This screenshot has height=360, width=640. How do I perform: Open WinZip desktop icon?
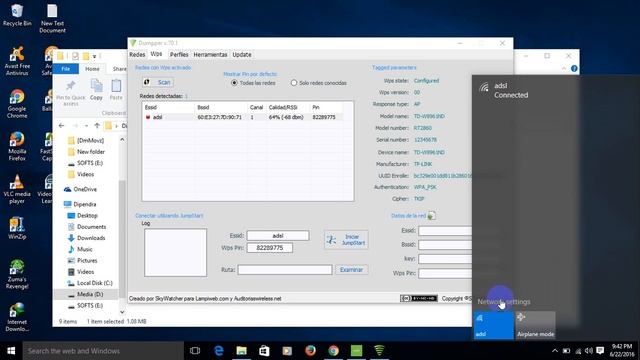pos(17,228)
